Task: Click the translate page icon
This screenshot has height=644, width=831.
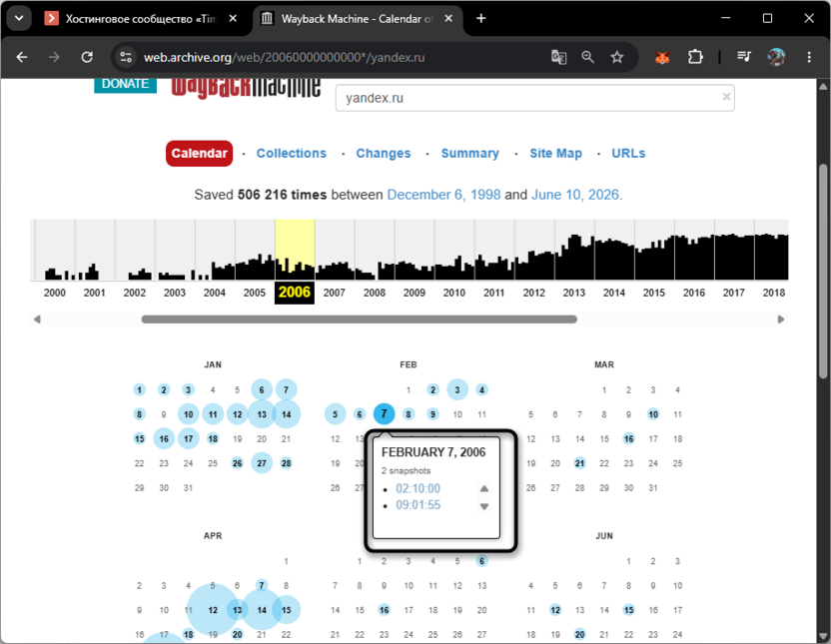Action: click(558, 57)
